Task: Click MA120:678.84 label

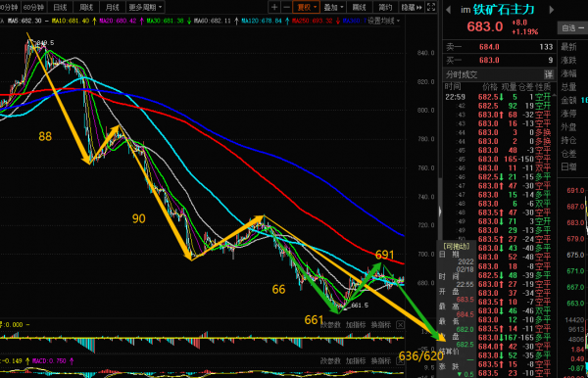Action: 262,21
